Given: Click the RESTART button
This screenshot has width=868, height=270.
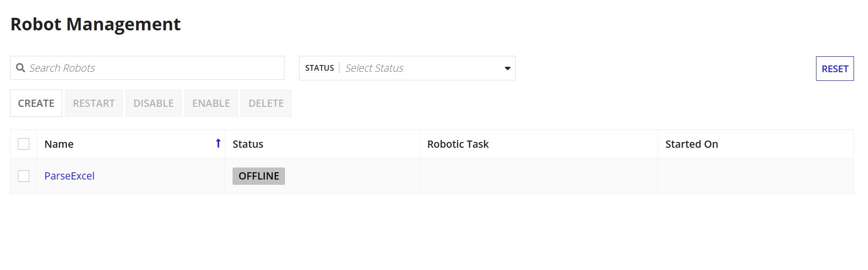Looking at the screenshot, I should (x=94, y=103).
